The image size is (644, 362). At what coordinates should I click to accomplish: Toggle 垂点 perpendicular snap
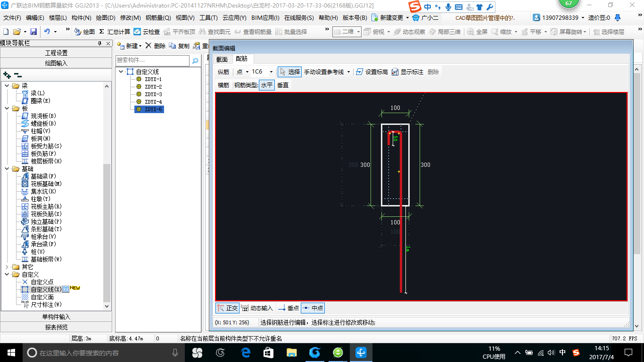click(x=289, y=308)
